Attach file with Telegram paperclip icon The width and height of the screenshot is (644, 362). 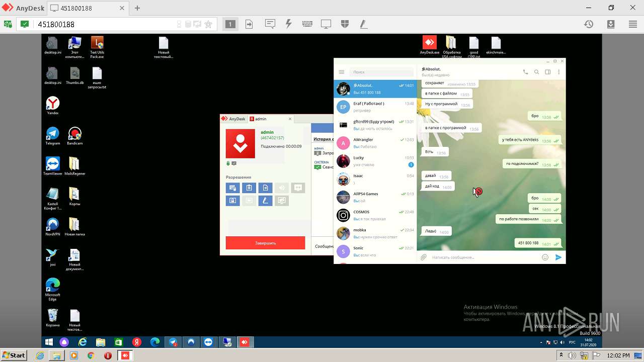pyautogui.click(x=424, y=257)
